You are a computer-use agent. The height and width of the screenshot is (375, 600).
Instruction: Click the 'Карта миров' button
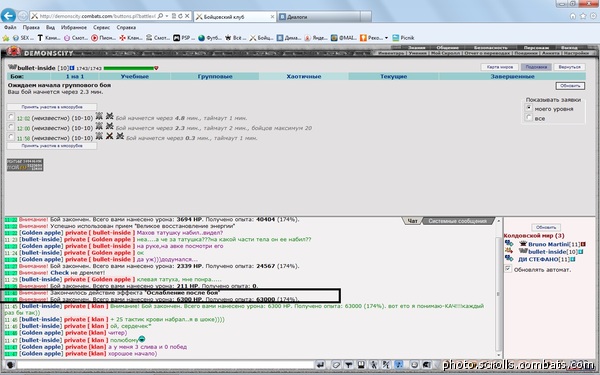500,67
